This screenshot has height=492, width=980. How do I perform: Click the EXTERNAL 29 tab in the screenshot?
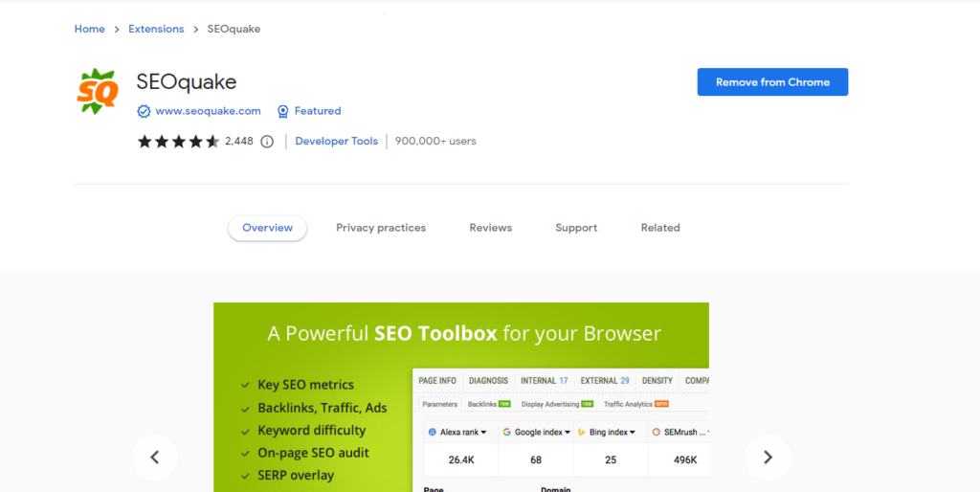(x=605, y=381)
